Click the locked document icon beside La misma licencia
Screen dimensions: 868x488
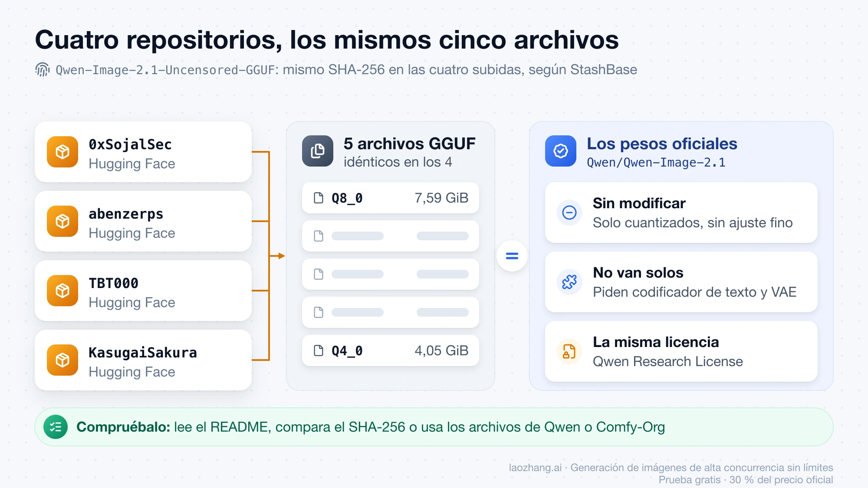(x=569, y=351)
